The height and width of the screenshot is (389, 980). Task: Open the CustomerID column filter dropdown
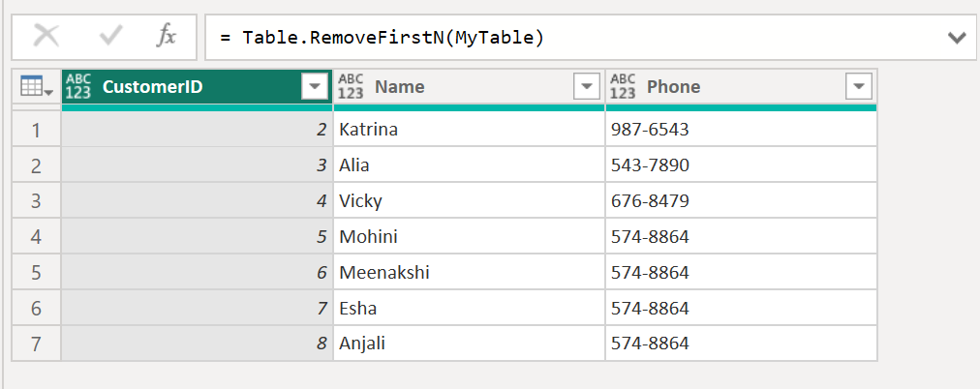315,87
